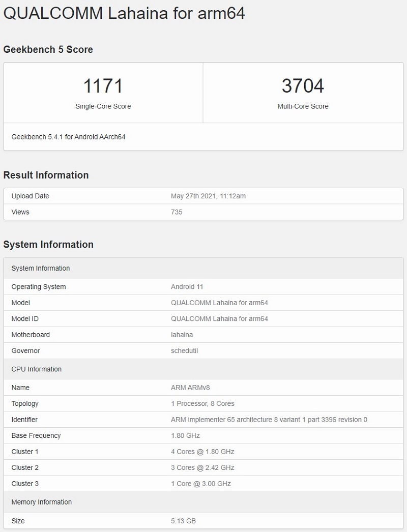Select the value '1 Processor, 8 Cores'
The width and height of the screenshot is (407, 532).
click(202, 403)
